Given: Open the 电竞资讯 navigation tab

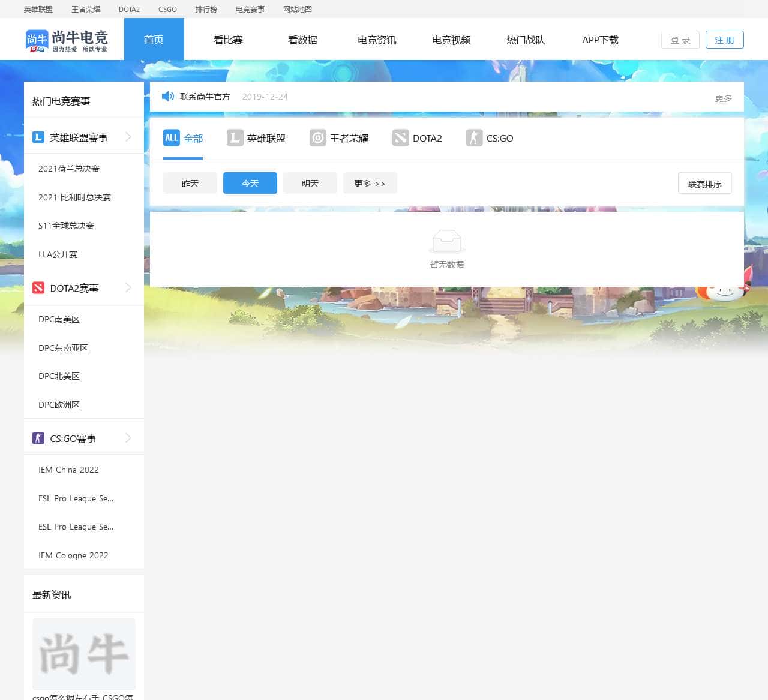Looking at the screenshot, I should coord(377,40).
